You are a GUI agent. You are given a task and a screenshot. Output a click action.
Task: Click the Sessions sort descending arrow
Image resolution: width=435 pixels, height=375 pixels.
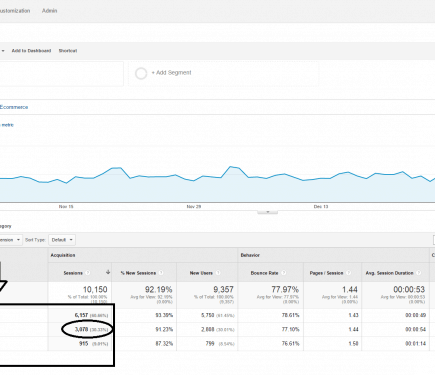pos(108,272)
